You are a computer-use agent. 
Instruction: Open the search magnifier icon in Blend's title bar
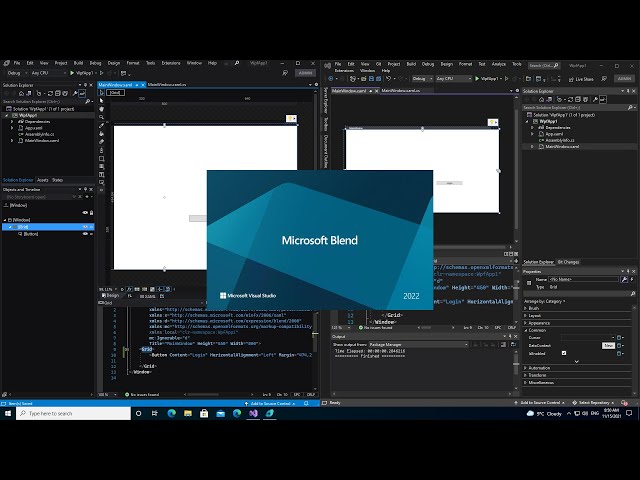[237, 63]
